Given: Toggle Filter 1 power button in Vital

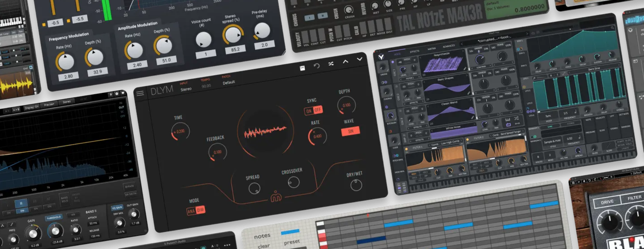Looking at the screenshot, I should pyautogui.click(x=406, y=149).
